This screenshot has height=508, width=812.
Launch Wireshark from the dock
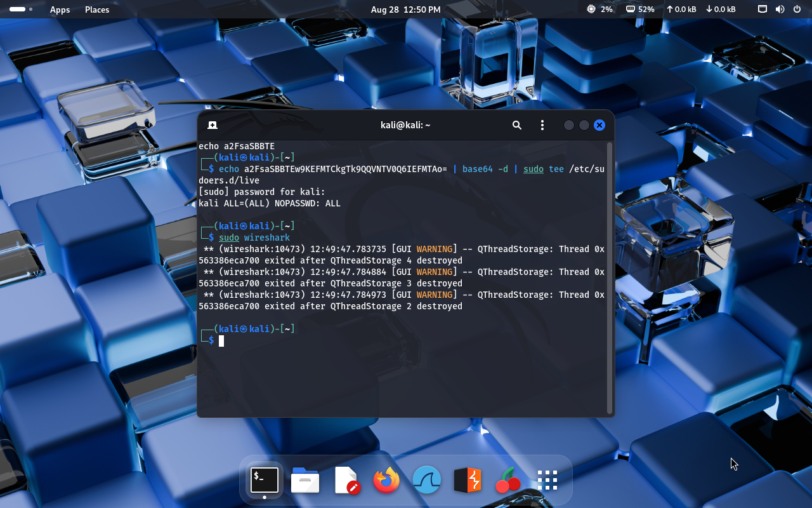427,480
